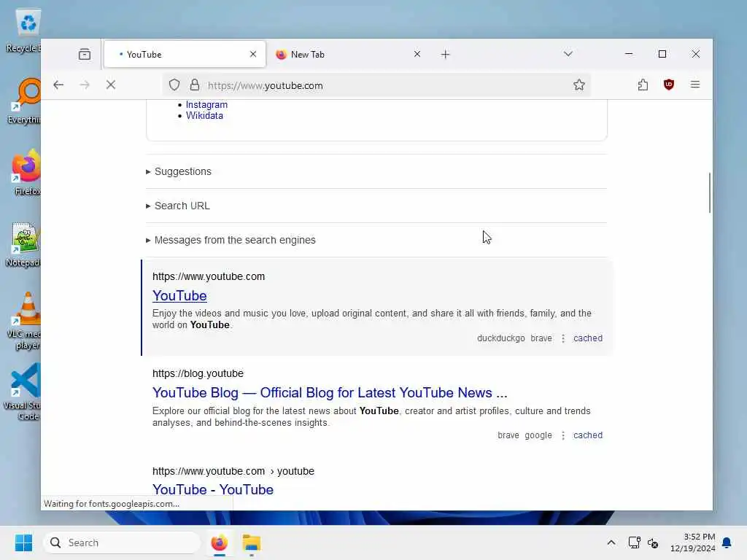Open cached version of YouTube result
Viewport: 747px width, 560px height.
click(x=588, y=338)
